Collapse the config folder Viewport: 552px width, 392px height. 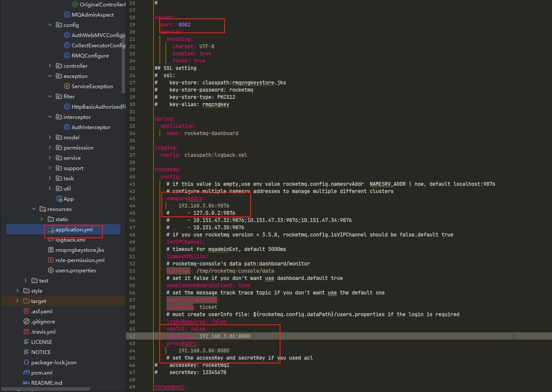pos(50,25)
